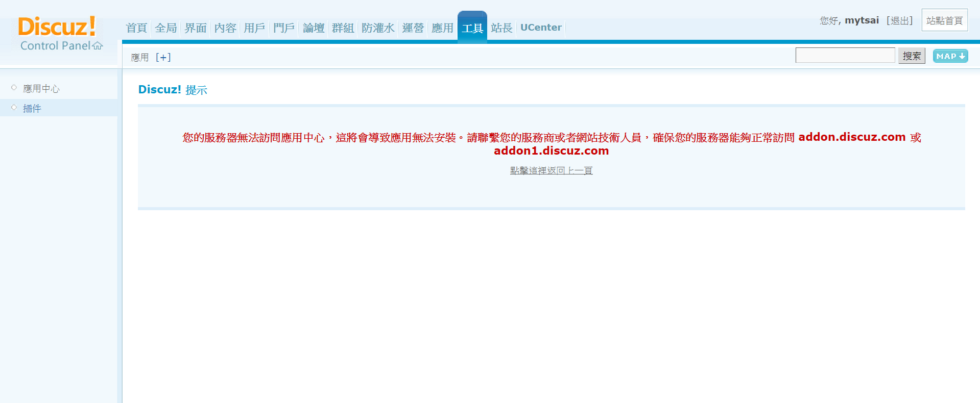The width and height of the screenshot is (980, 403).
Task: Switch to the UCenter menu tab
Action: 541,28
